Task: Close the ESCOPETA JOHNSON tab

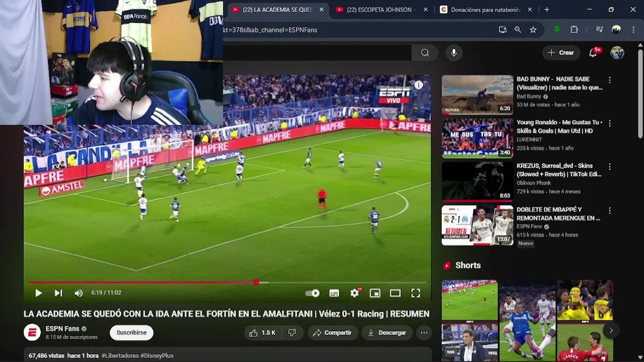Action: [x=426, y=10]
